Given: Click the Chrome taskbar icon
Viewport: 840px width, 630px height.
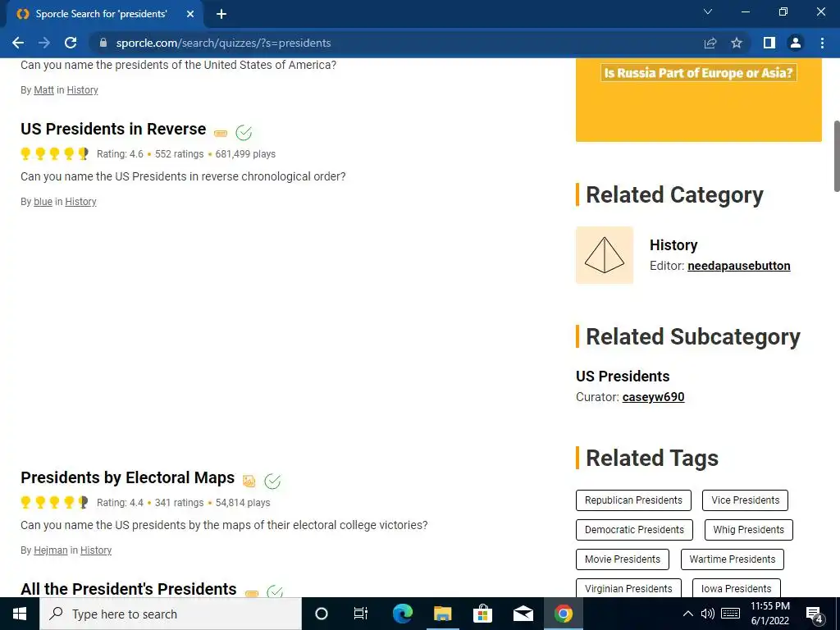Looking at the screenshot, I should coord(563,614).
